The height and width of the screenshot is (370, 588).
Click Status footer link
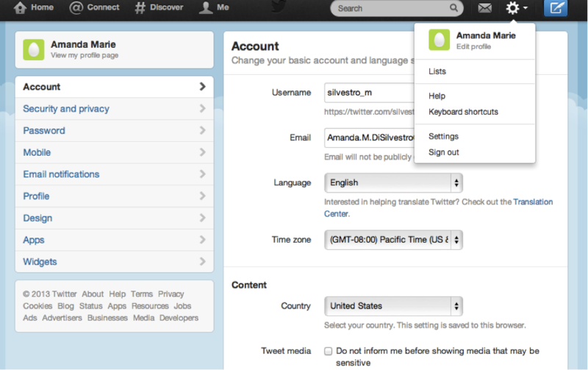click(90, 306)
